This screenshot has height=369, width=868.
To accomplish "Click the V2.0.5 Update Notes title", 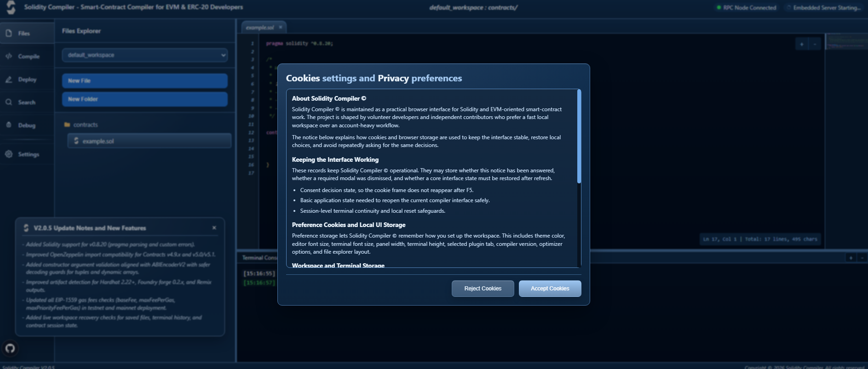I will pyautogui.click(x=90, y=228).
